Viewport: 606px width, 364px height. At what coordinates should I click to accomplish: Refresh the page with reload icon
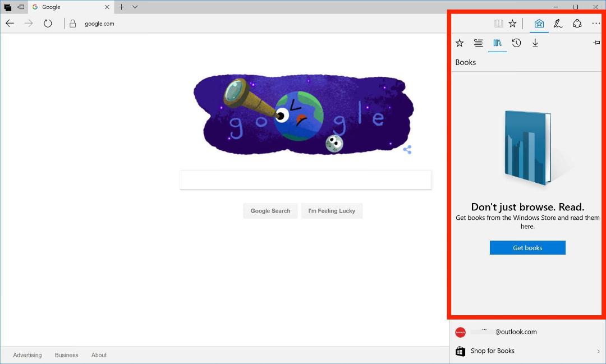pyautogui.click(x=48, y=24)
